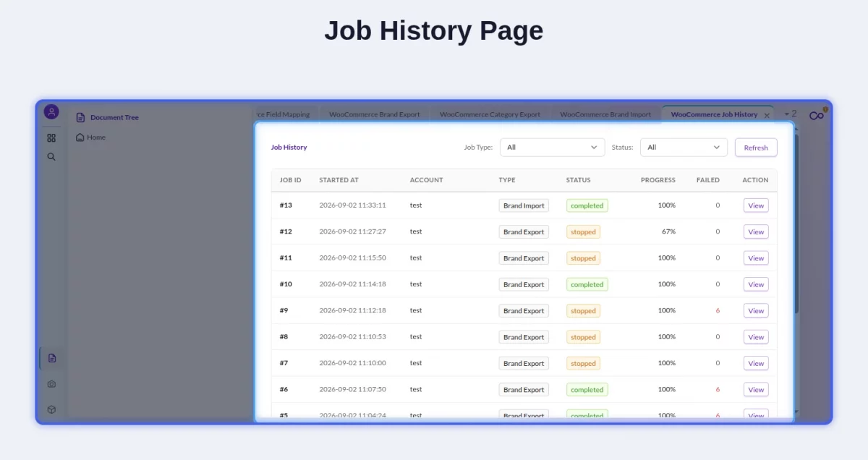Open the user profile avatar icon
This screenshot has width=868, height=460.
(x=51, y=112)
